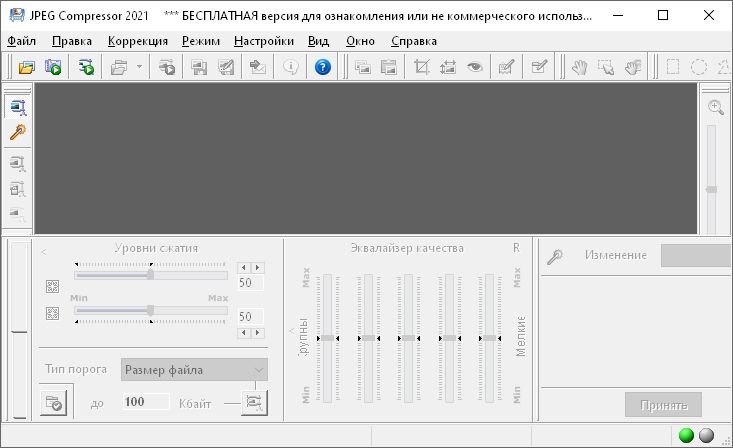
Task: Click the envelope with arrow email icon
Action: 258,67
